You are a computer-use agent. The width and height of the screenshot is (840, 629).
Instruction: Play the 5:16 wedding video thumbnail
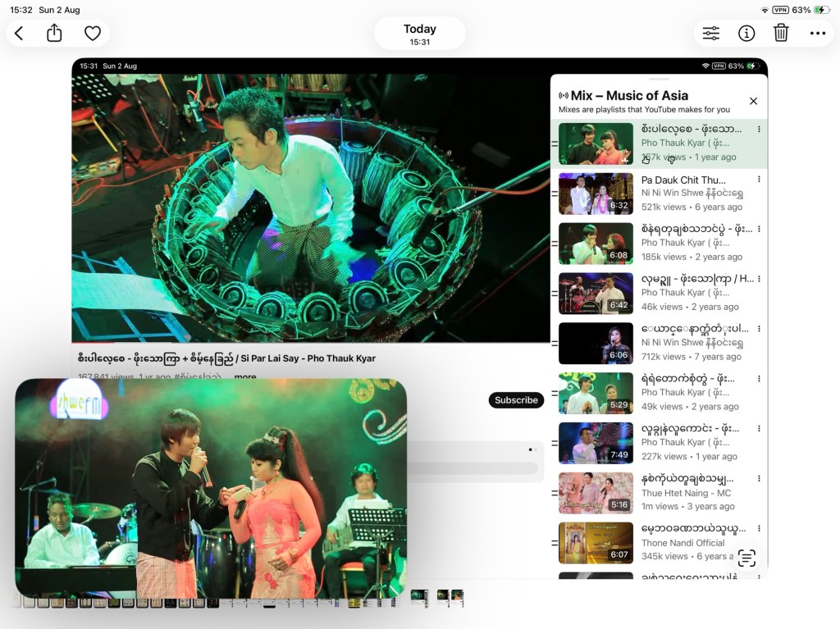[596, 493]
